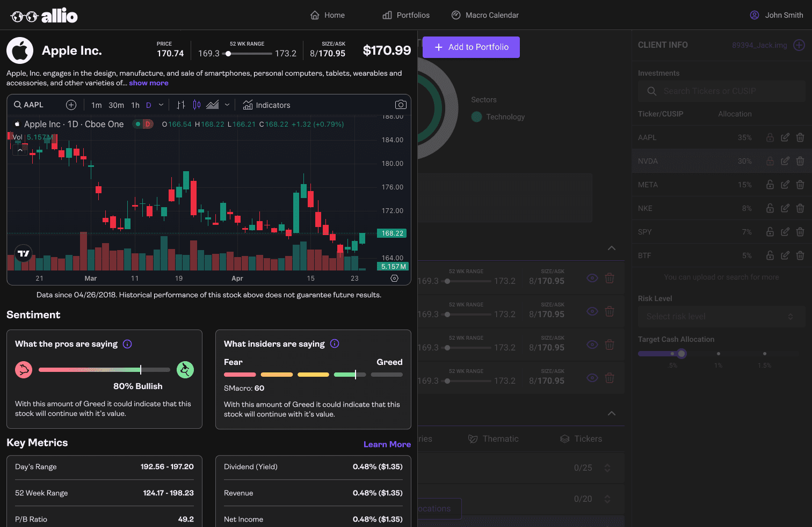This screenshot has height=527, width=812.
Task: Expand description with show more link
Action: tap(149, 83)
